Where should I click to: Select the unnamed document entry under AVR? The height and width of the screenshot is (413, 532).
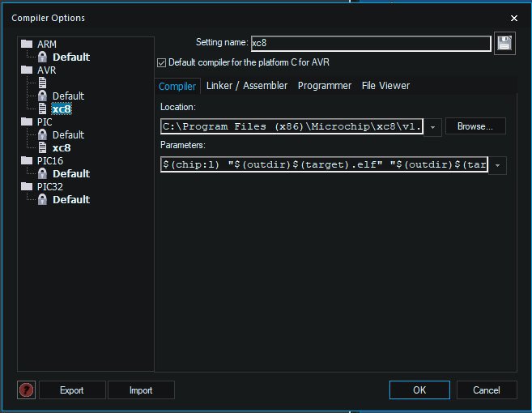pos(42,83)
